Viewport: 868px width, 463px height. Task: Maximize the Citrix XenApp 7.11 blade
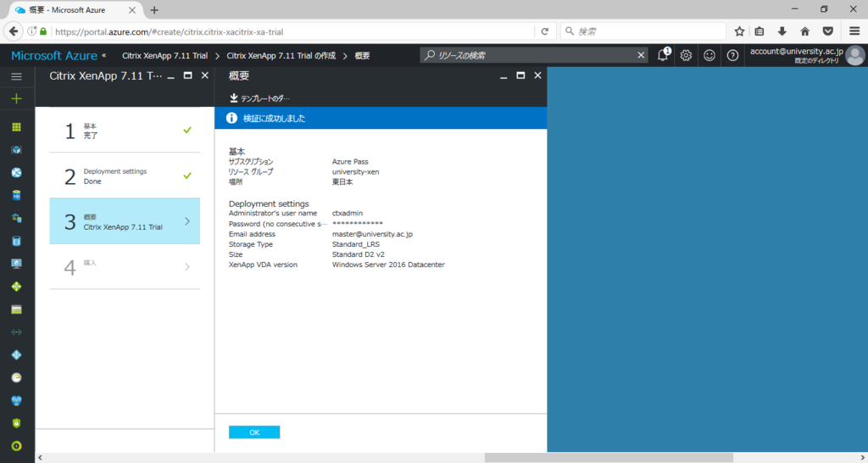[187, 75]
